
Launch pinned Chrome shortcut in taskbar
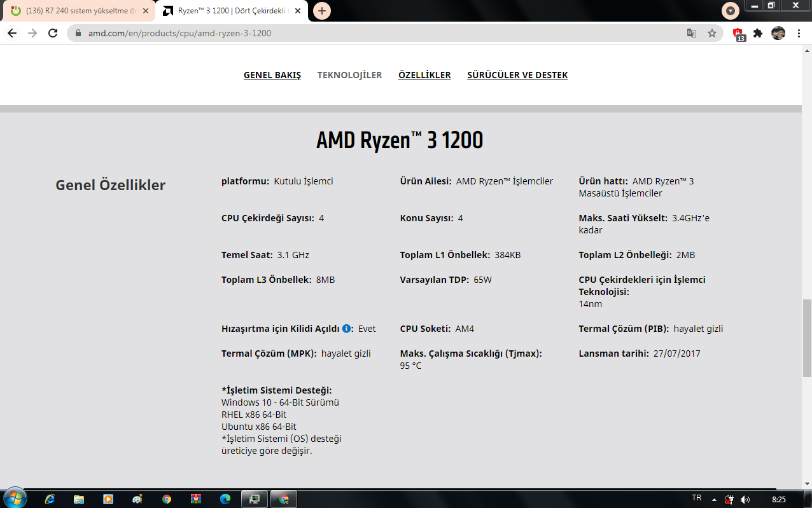coord(167,499)
